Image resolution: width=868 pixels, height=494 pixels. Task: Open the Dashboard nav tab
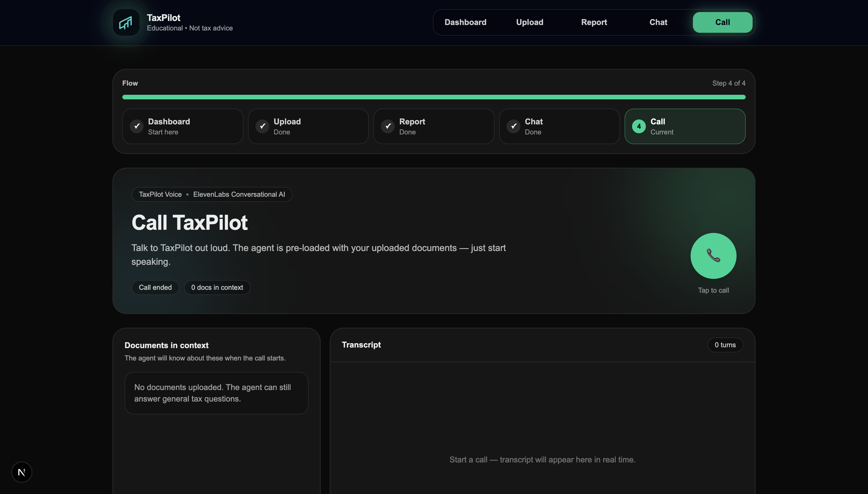pos(465,22)
